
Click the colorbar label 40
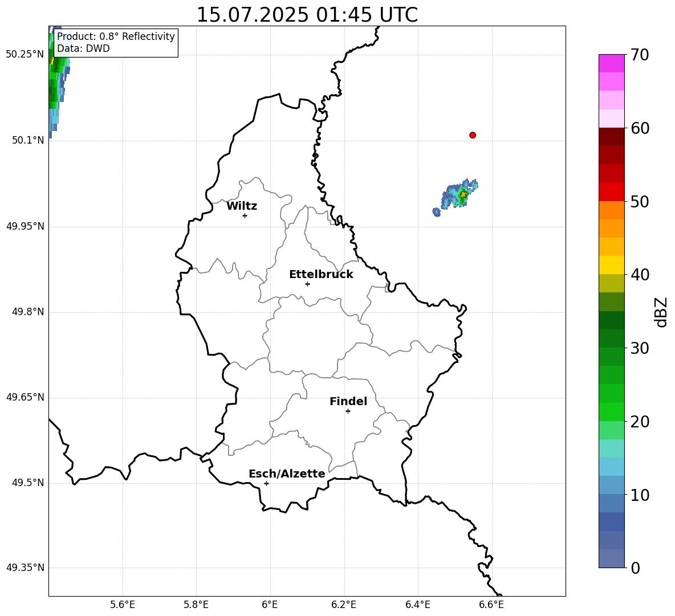tap(640, 275)
